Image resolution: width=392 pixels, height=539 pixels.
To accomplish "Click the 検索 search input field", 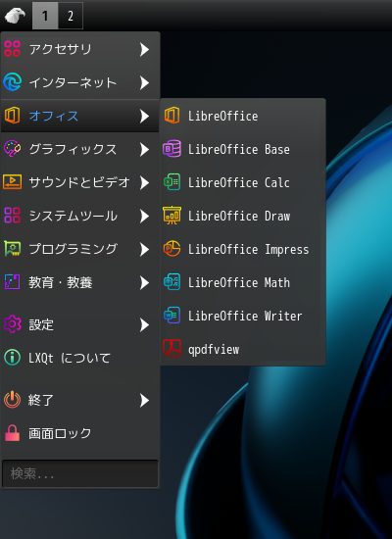I will [80, 473].
